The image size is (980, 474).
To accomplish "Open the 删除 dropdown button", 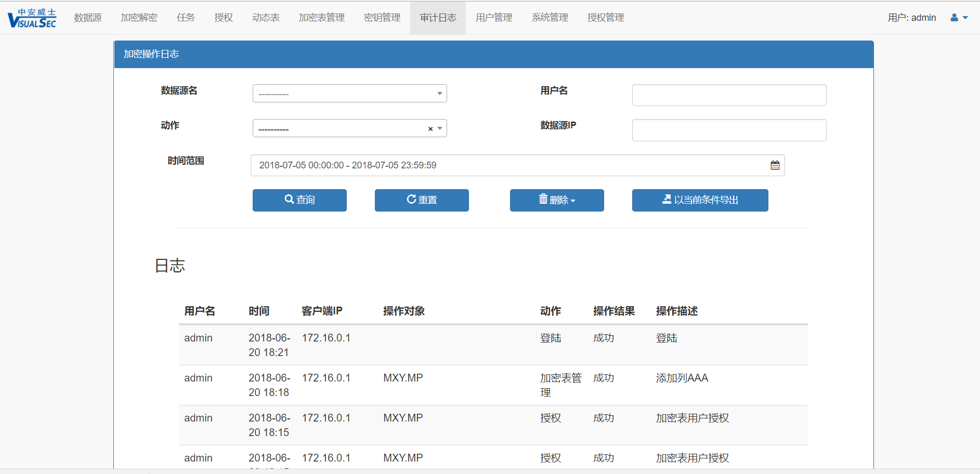I will [x=557, y=200].
